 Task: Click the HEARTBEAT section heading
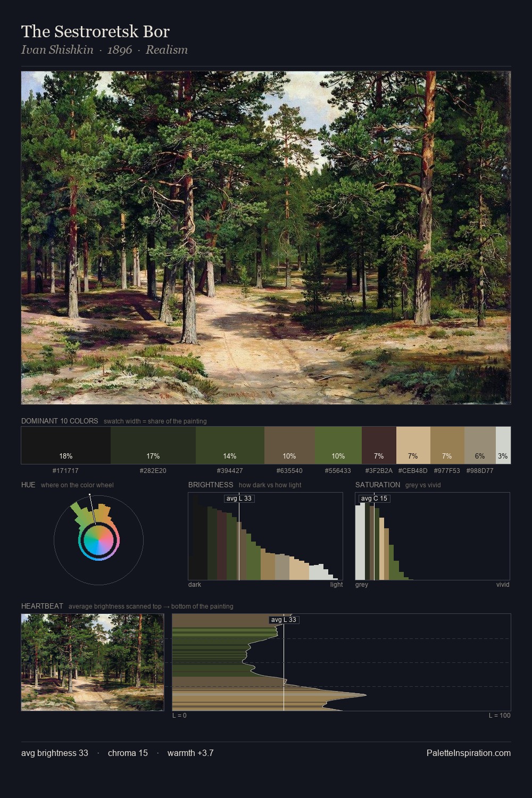[x=42, y=606]
